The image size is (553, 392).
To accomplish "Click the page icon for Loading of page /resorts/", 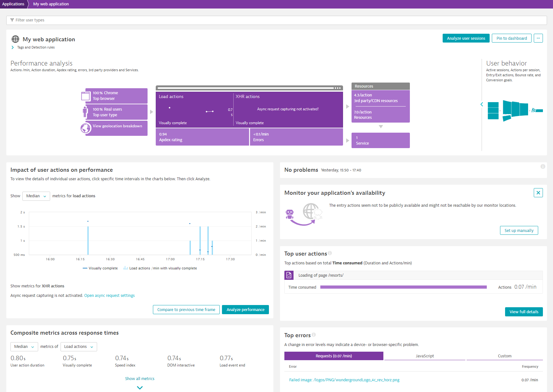I will [289, 275].
